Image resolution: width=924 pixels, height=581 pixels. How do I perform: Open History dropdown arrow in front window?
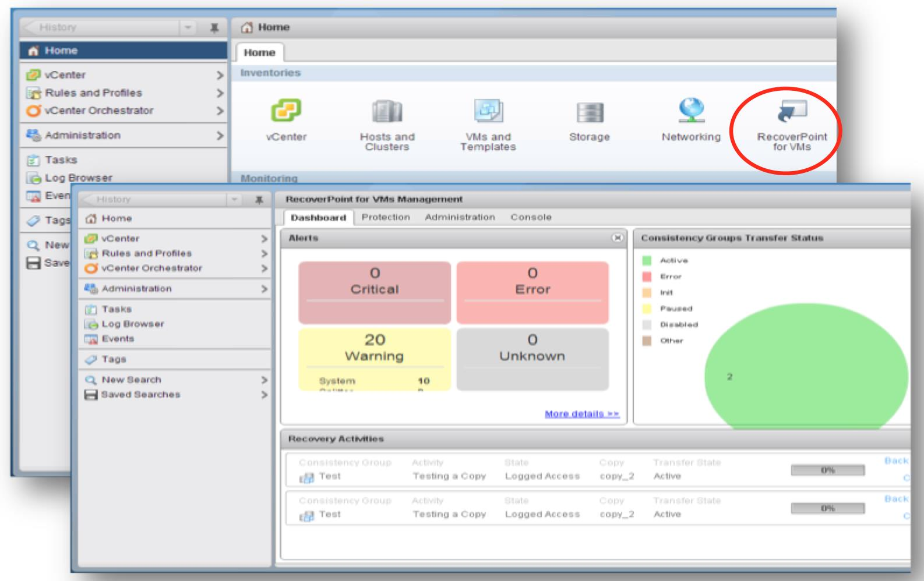[234, 200]
